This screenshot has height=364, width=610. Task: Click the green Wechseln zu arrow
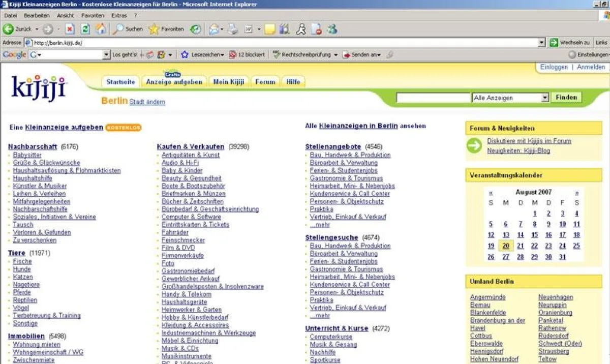click(x=554, y=43)
